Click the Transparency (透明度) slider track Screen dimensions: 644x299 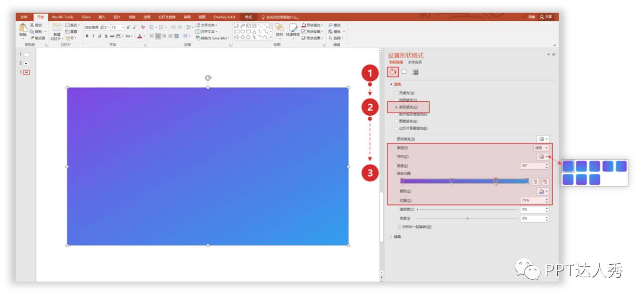point(467,209)
